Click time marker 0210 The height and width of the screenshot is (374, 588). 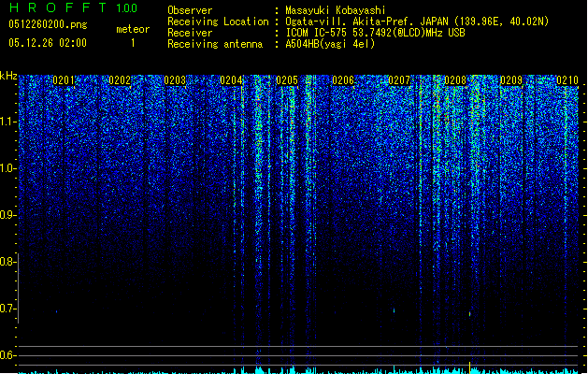567,80
